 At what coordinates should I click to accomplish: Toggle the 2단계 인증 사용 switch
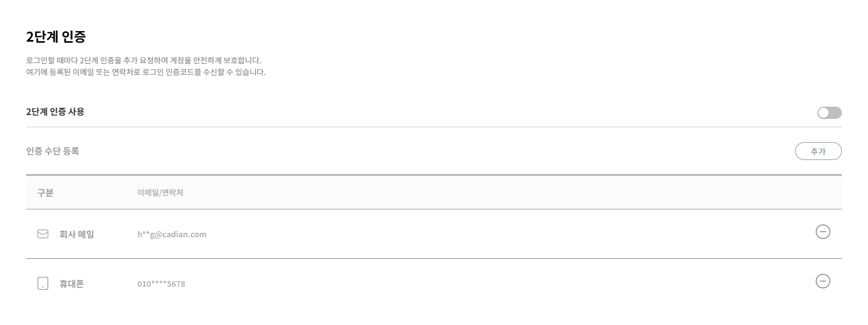pos(829,113)
